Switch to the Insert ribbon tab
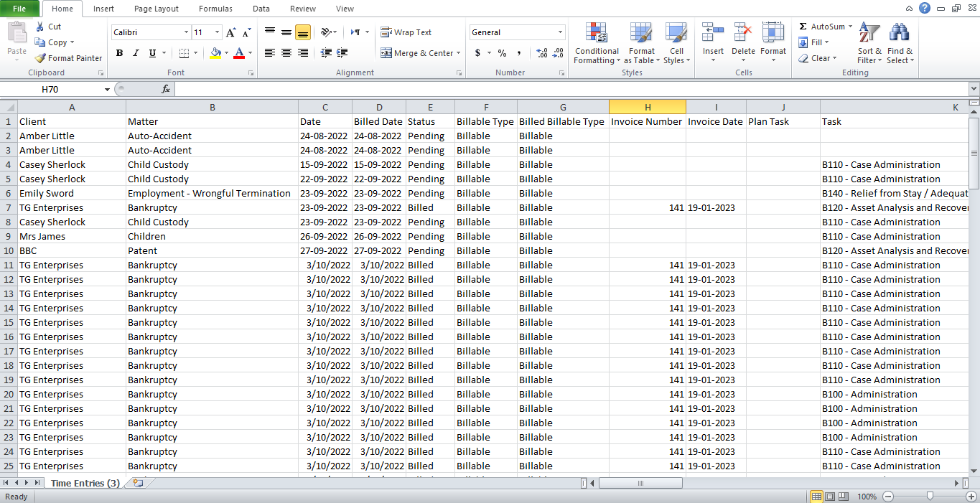Screen dimensions: 980x503 tap(103, 9)
